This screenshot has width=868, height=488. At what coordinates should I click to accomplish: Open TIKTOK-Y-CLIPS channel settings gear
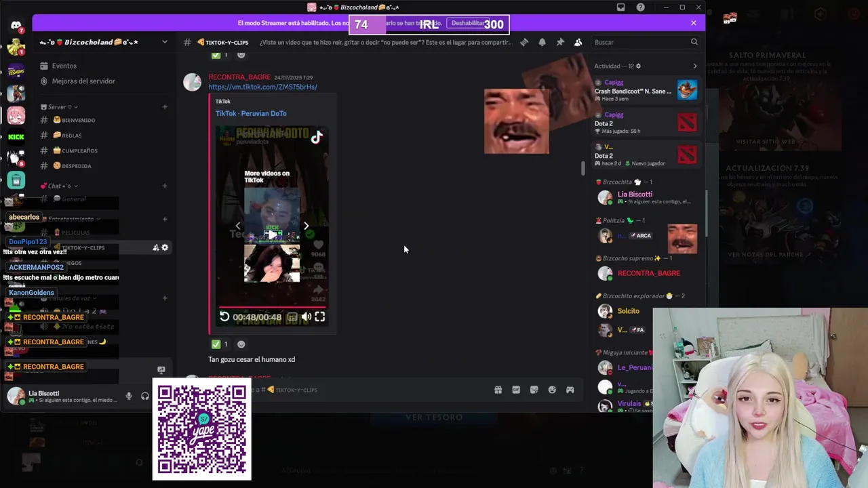click(x=165, y=247)
